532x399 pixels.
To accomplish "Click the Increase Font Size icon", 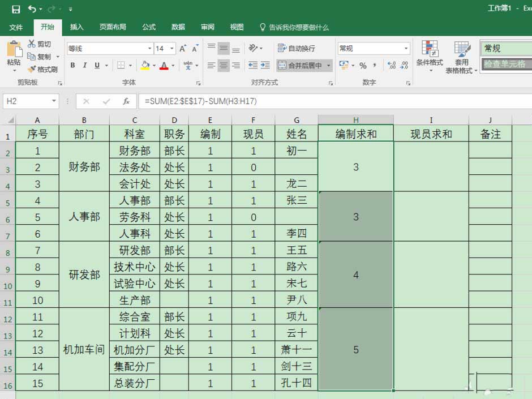I will point(183,49).
